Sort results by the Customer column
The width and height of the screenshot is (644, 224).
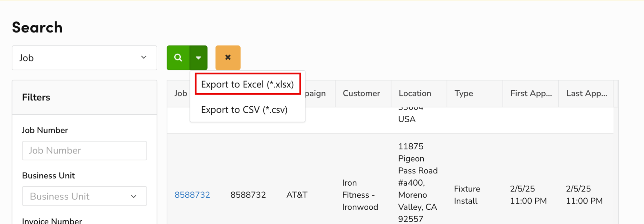click(361, 93)
